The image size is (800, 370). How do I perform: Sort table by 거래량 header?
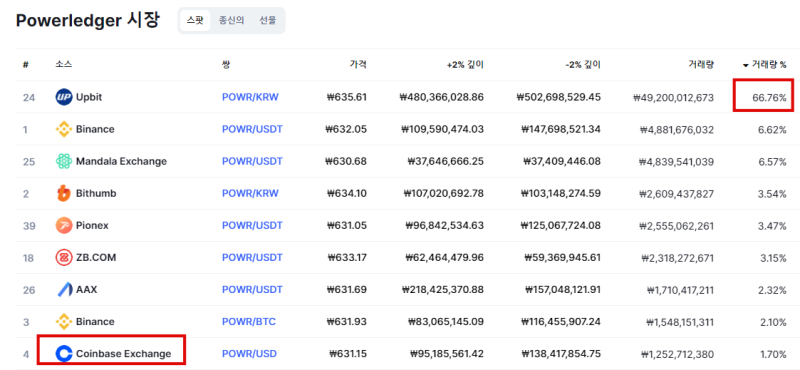(701, 65)
